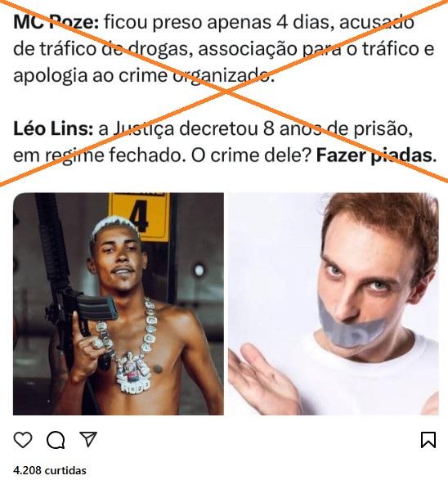Screen dimensions: 448x480
Task: Click the black rifle in the left photo
Action: point(65,291)
